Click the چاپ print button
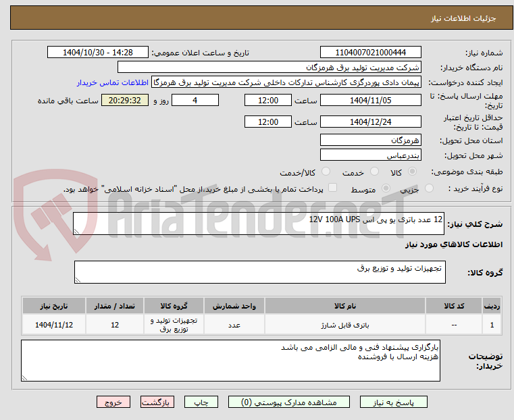514x420 pixels. tap(201, 402)
